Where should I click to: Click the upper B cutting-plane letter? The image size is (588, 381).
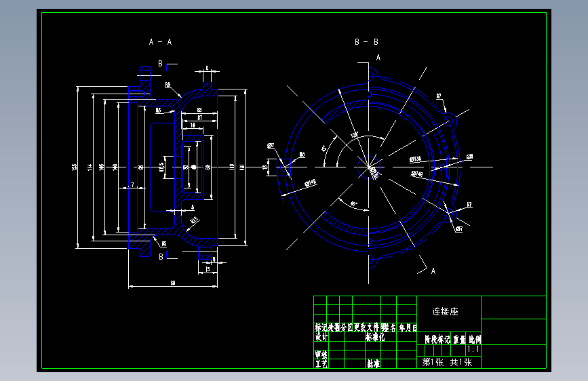tap(161, 64)
